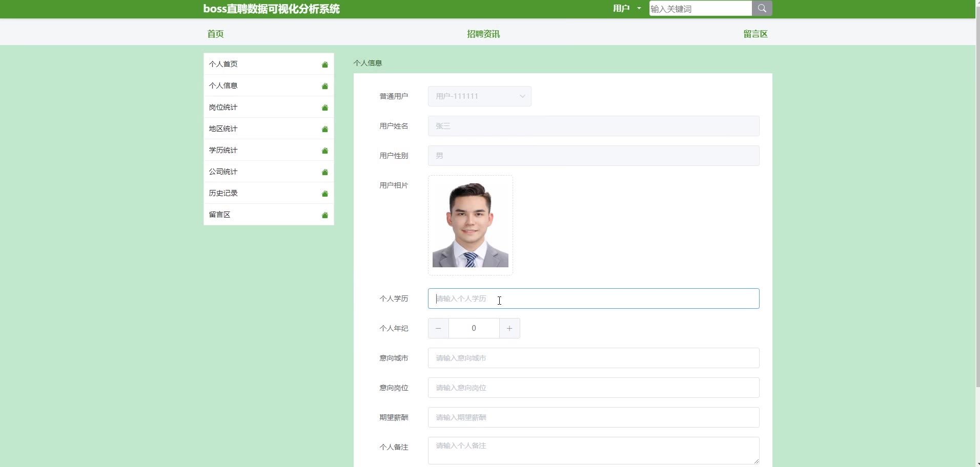Open 招聘资讯 navigation tab
The height and width of the screenshot is (467, 980).
(483, 34)
